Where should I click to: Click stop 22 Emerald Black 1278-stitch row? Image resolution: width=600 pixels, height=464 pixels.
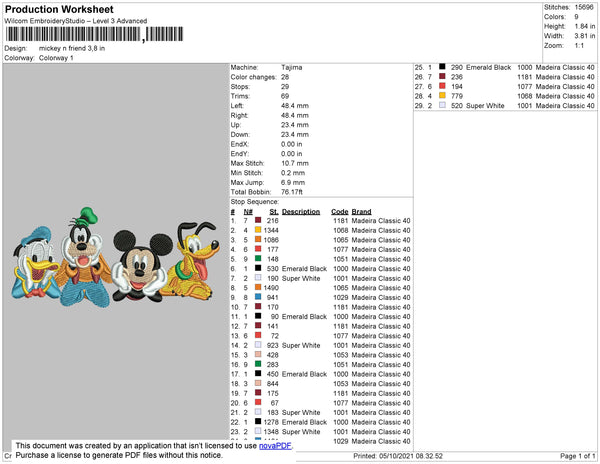(x=320, y=422)
